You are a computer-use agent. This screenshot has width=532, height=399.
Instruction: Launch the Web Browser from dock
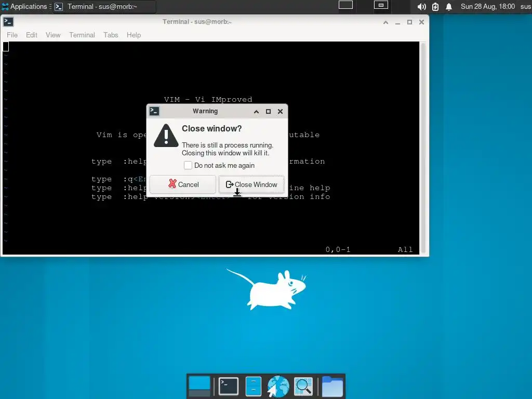click(278, 386)
